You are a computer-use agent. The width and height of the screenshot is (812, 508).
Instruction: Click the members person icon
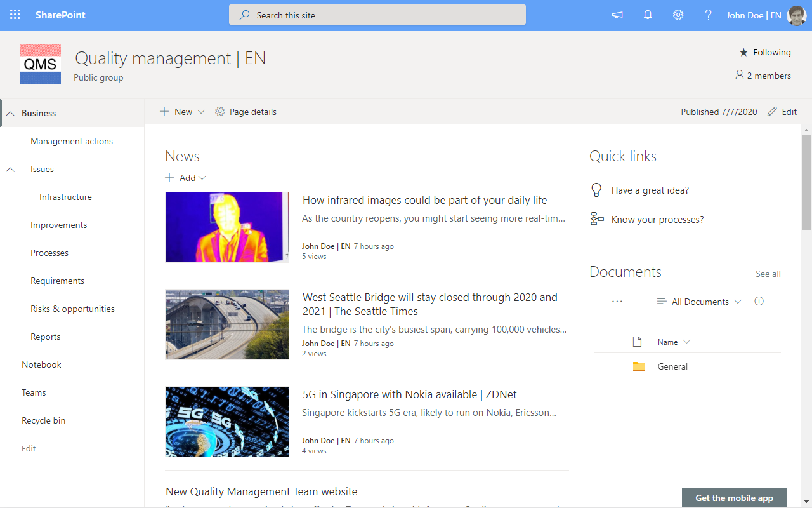click(x=739, y=75)
